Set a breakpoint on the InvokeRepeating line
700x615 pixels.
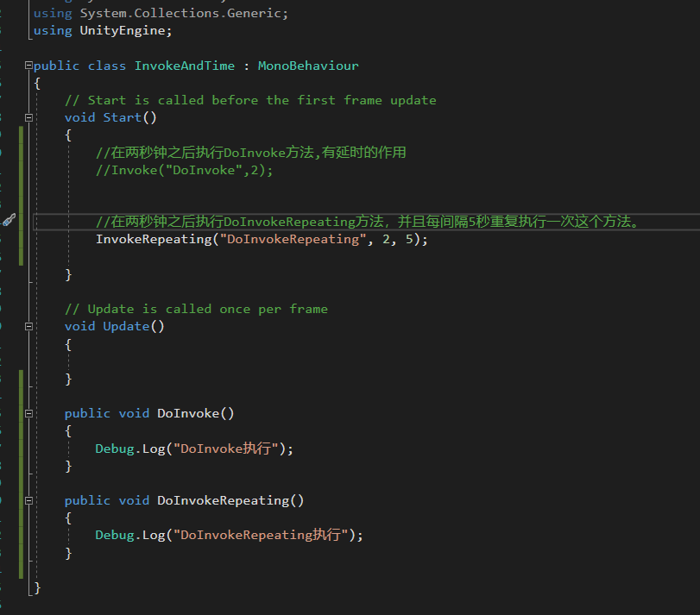(9, 239)
